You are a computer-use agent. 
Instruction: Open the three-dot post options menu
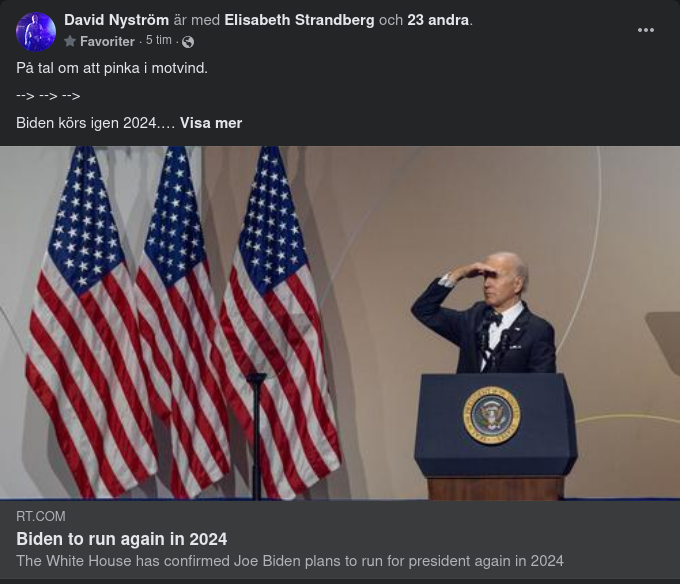[x=646, y=30]
